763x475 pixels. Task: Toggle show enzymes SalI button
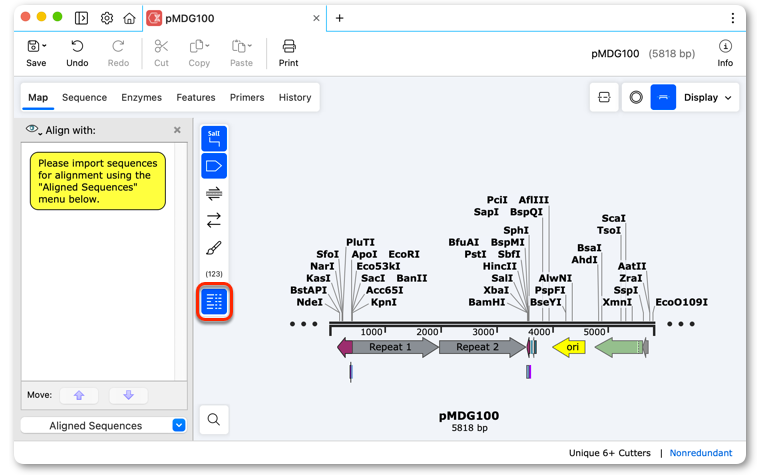[214, 139]
